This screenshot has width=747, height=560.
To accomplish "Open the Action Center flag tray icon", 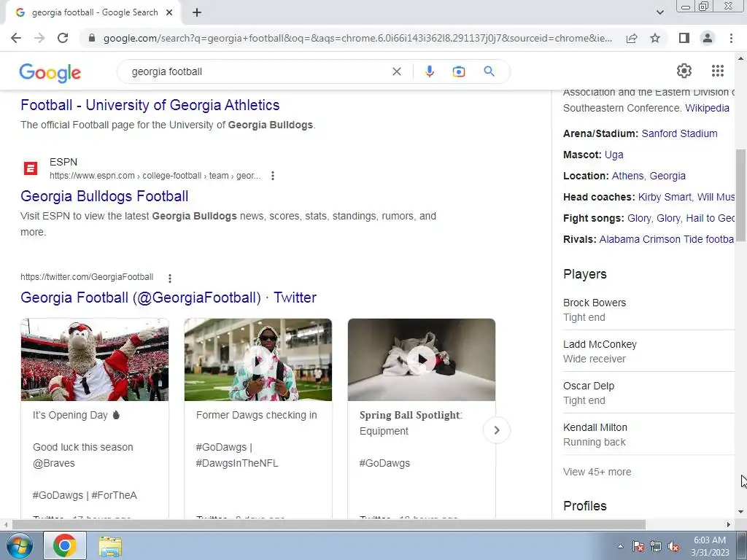I will (x=638, y=547).
